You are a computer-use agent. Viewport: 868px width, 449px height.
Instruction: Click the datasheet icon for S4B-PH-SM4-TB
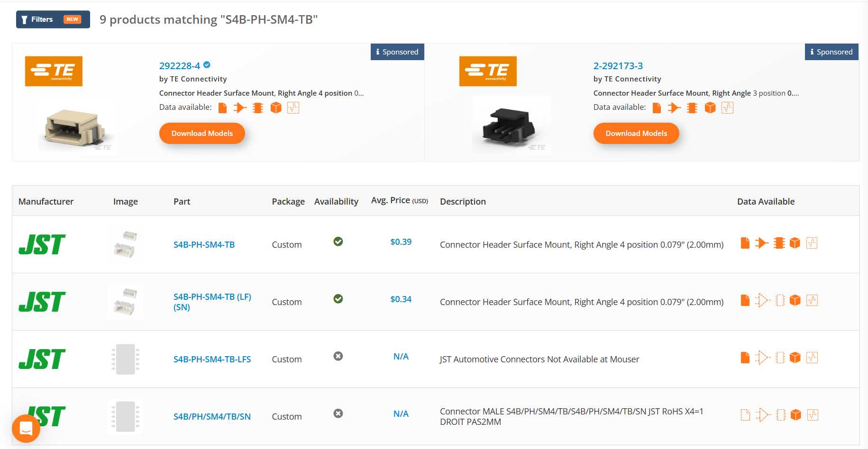pyautogui.click(x=745, y=243)
